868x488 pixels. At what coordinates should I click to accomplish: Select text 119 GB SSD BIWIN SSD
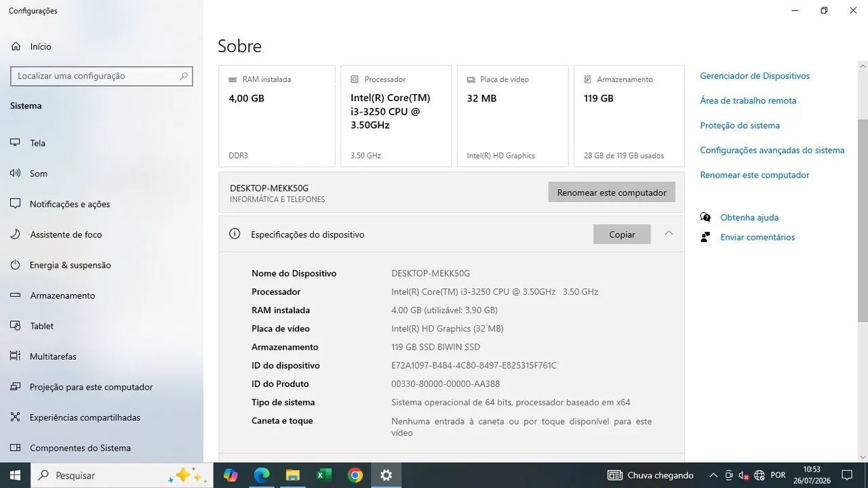click(x=435, y=347)
